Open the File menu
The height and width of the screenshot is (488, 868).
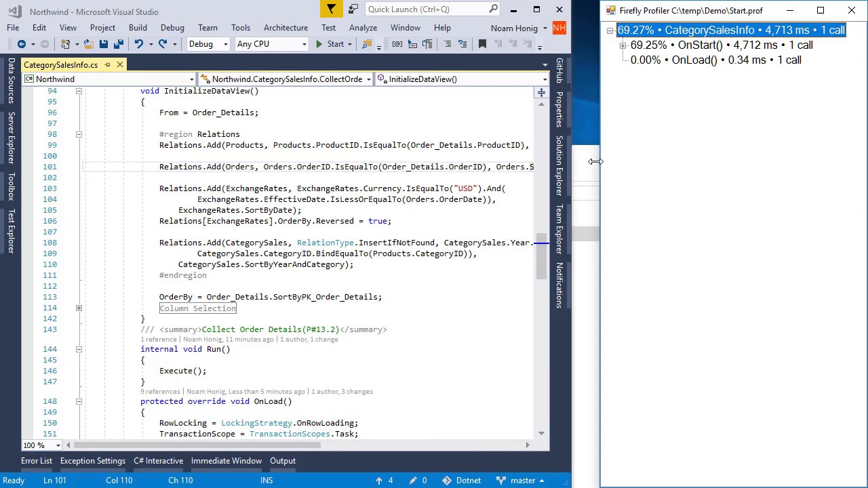[x=13, y=28]
